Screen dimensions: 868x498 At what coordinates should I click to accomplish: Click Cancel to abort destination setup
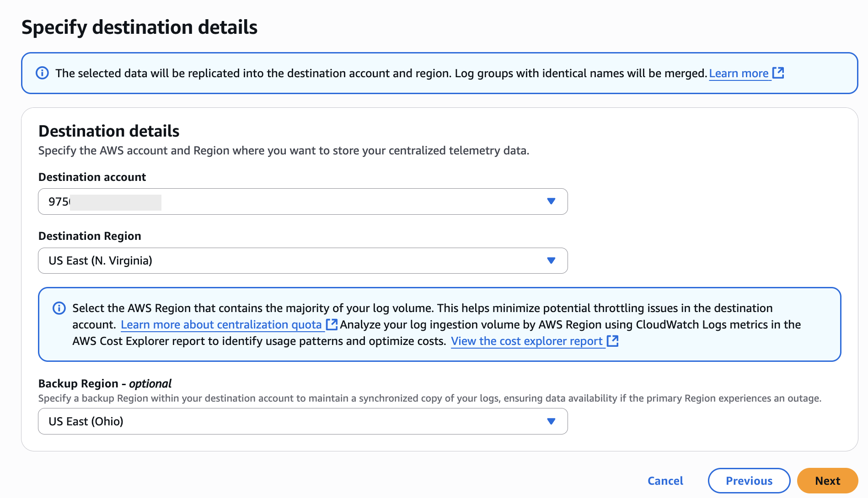coord(665,481)
